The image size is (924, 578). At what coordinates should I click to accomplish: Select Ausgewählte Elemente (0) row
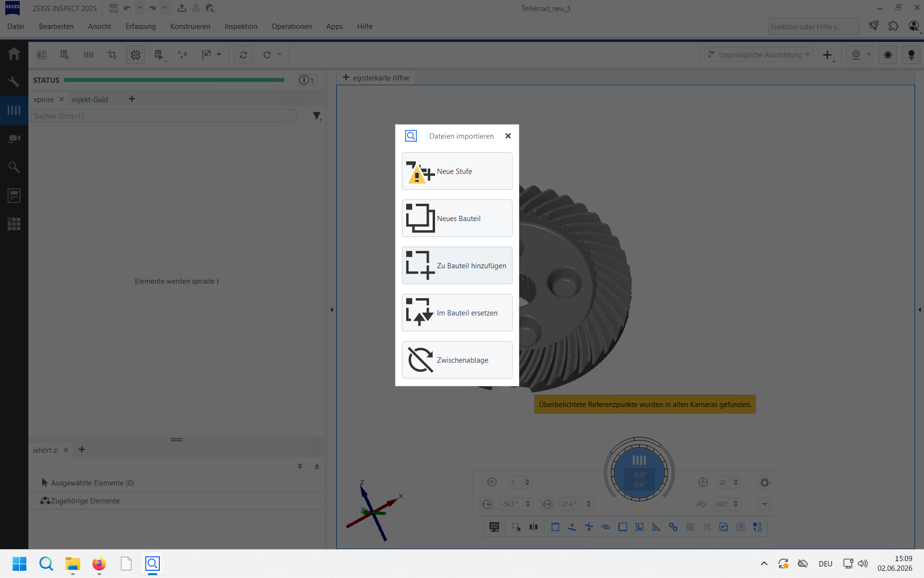[177, 483]
